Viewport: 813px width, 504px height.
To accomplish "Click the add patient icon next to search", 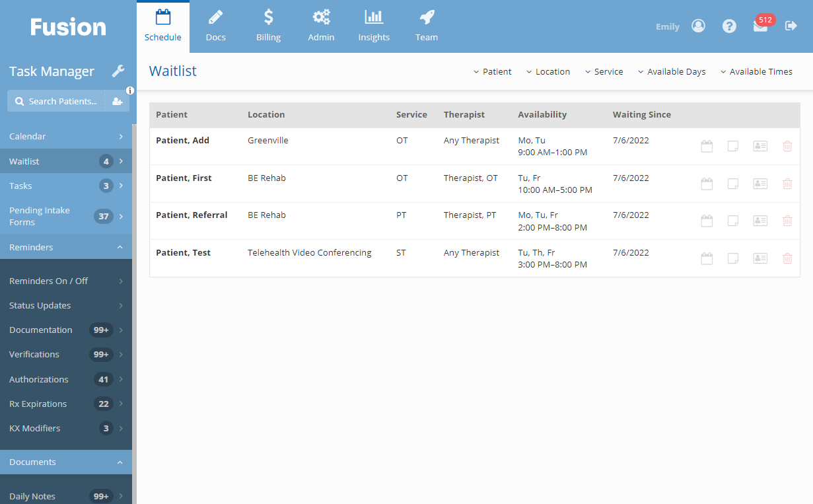I will pos(117,101).
